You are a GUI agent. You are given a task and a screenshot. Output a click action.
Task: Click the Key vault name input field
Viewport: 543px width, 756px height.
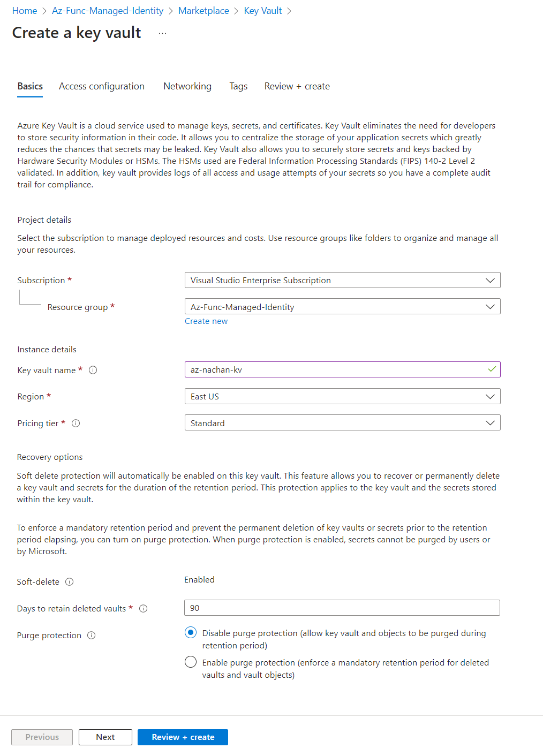[x=335, y=370]
